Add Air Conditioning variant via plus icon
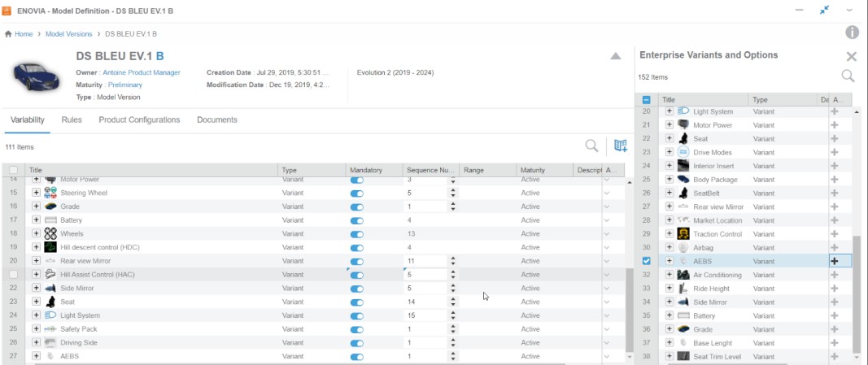868x365 pixels. point(835,275)
